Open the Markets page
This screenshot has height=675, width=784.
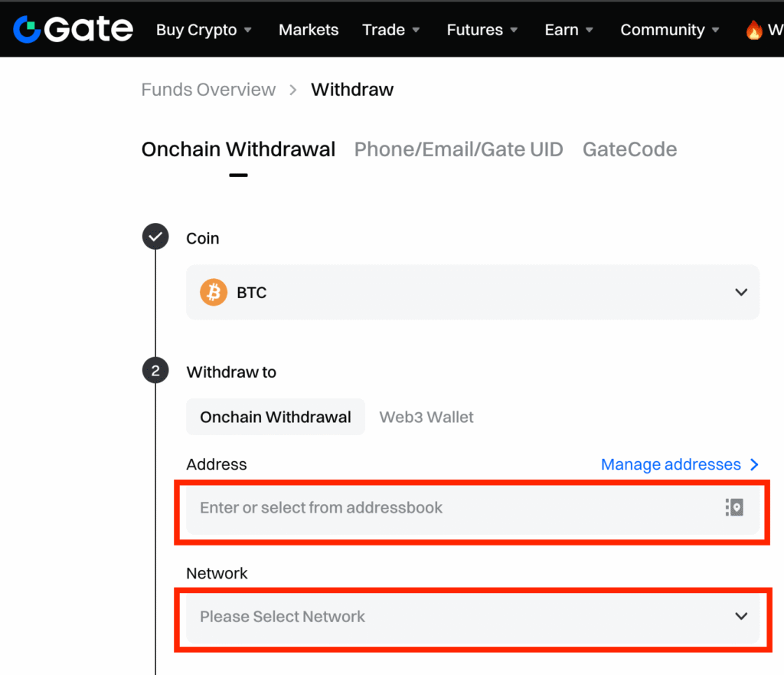[309, 30]
